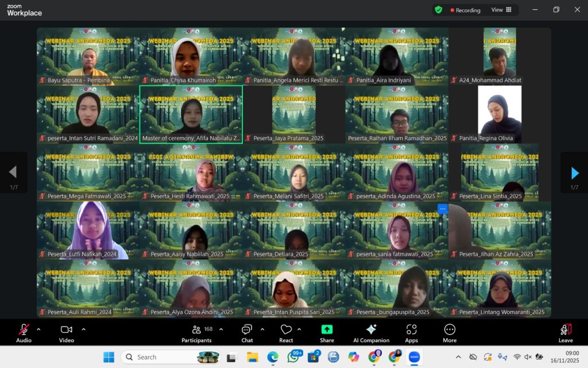Open the Chat panel
The height and width of the screenshot is (368, 588).
247,332
